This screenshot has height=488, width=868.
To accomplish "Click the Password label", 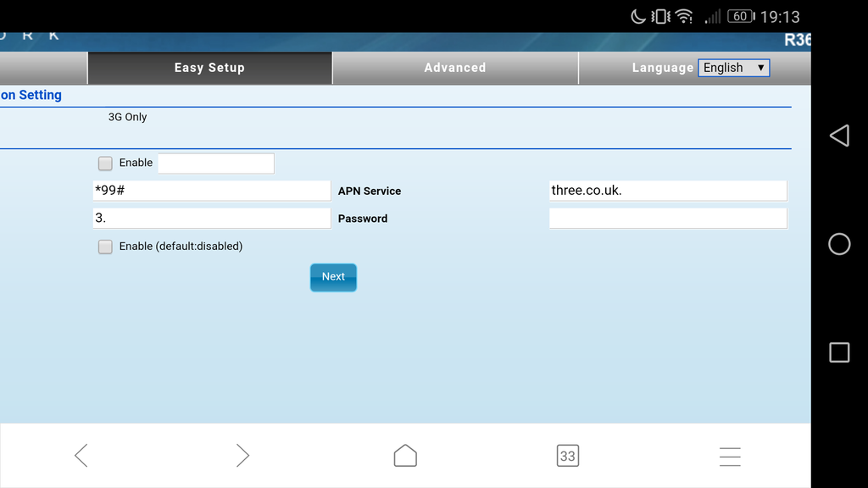I will 363,219.
